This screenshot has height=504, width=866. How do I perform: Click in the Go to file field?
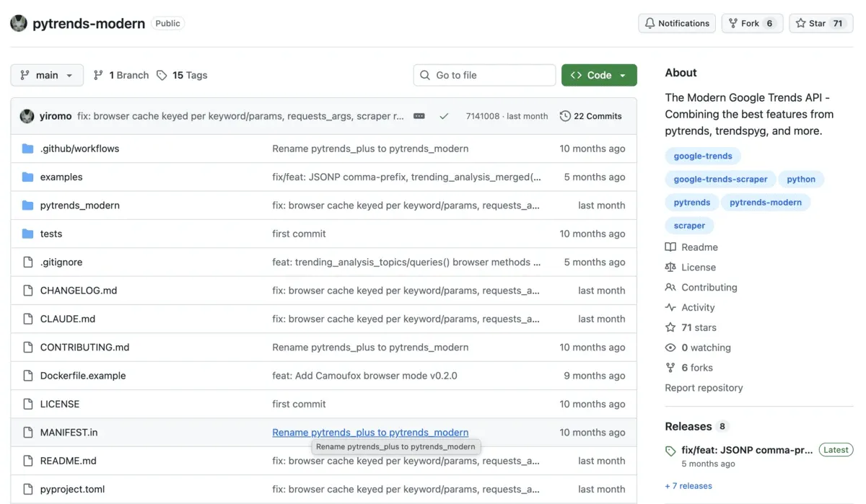(484, 75)
